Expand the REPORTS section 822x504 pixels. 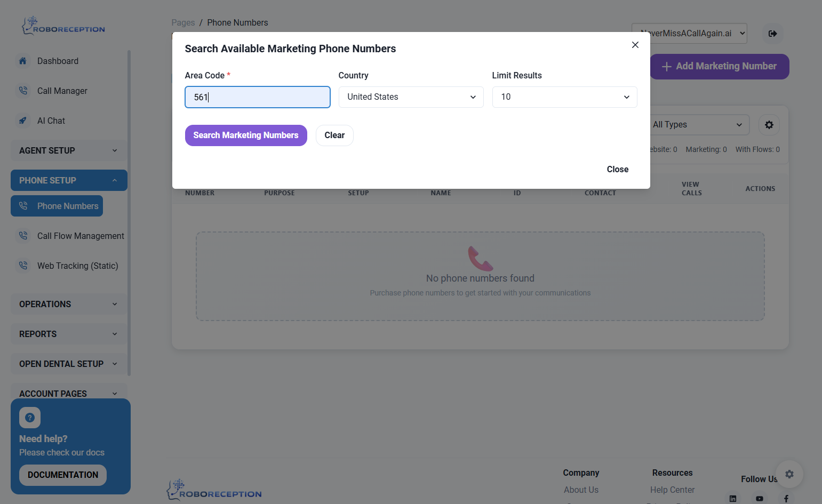(x=69, y=334)
